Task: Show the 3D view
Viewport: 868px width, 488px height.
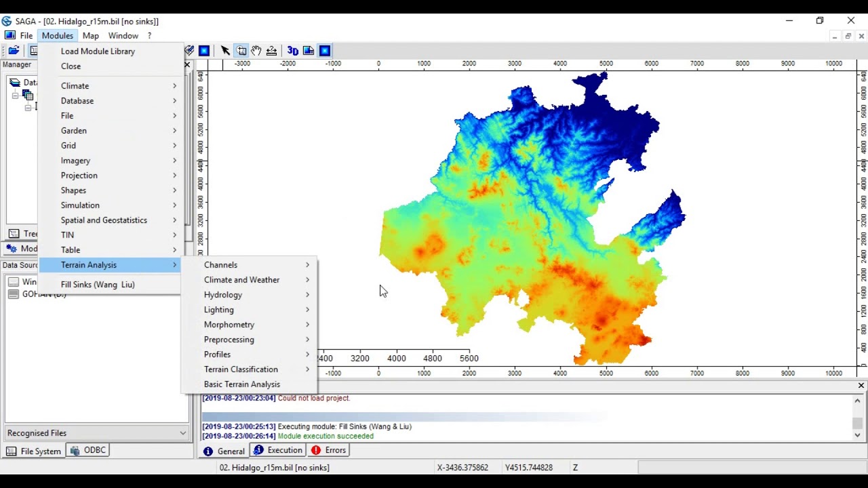Action: pyautogui.click(x=293, y=51)
